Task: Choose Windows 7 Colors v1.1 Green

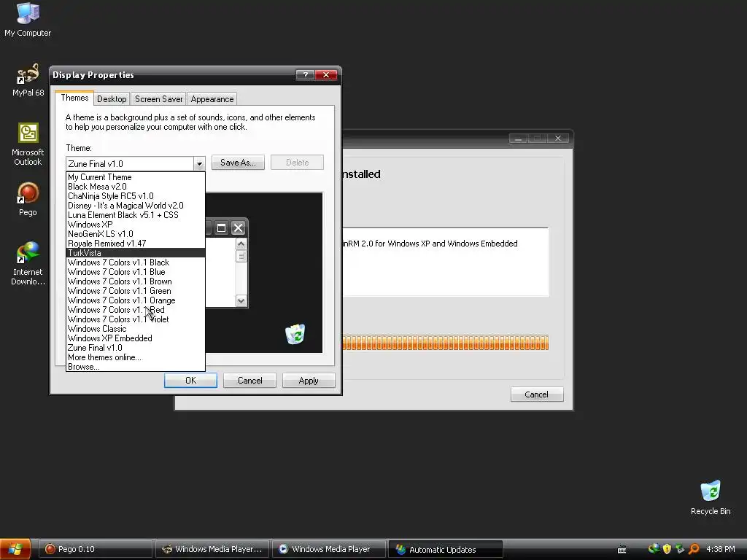Action: click(x=135, y=291)
